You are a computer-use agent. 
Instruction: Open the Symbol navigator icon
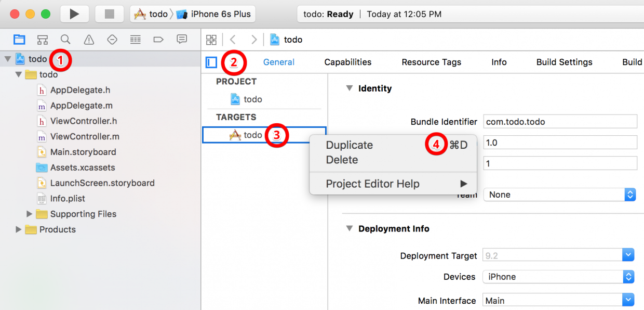point(43,40)
